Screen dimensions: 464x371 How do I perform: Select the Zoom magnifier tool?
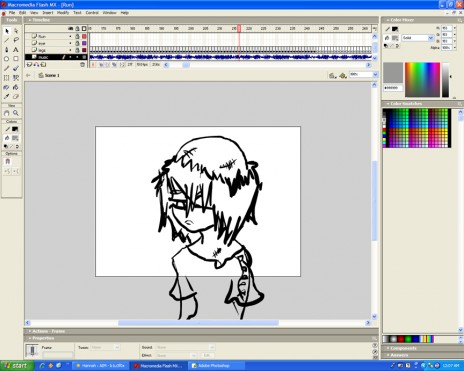tap(16, 113)
